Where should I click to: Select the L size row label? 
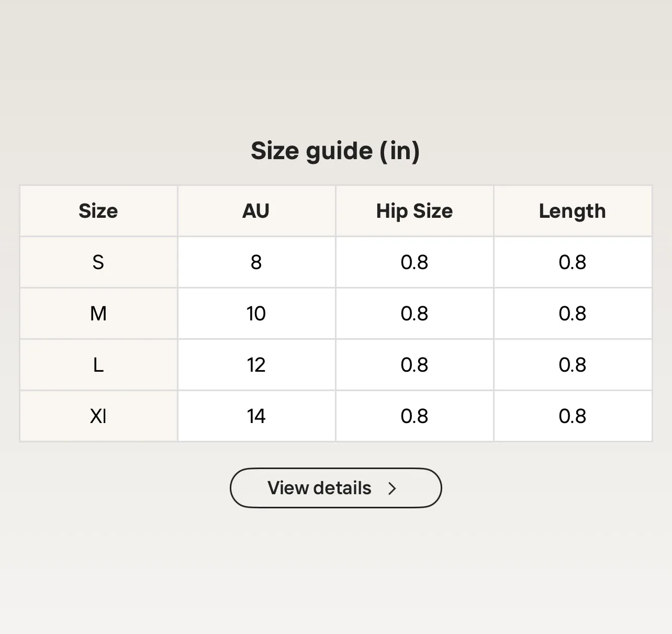(98, 365)
